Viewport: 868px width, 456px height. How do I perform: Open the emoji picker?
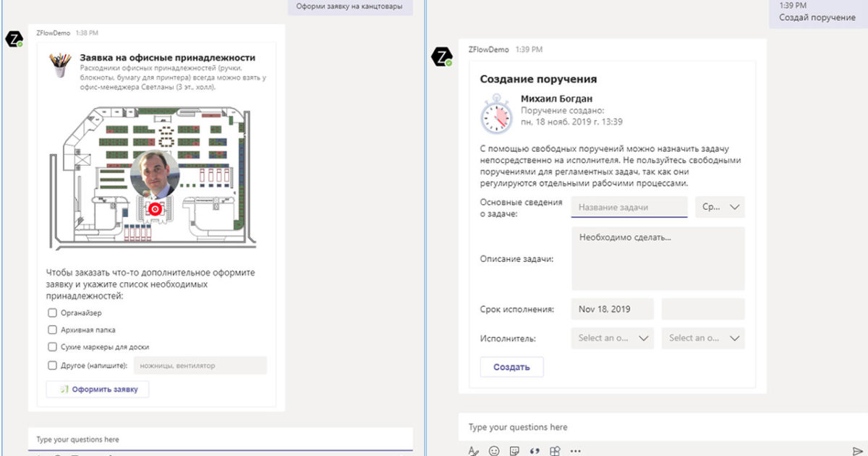(495, 450)
